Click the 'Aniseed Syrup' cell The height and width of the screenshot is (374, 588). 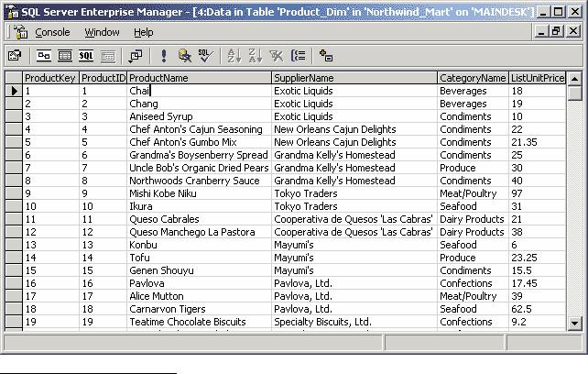click(x=199, y=116)
